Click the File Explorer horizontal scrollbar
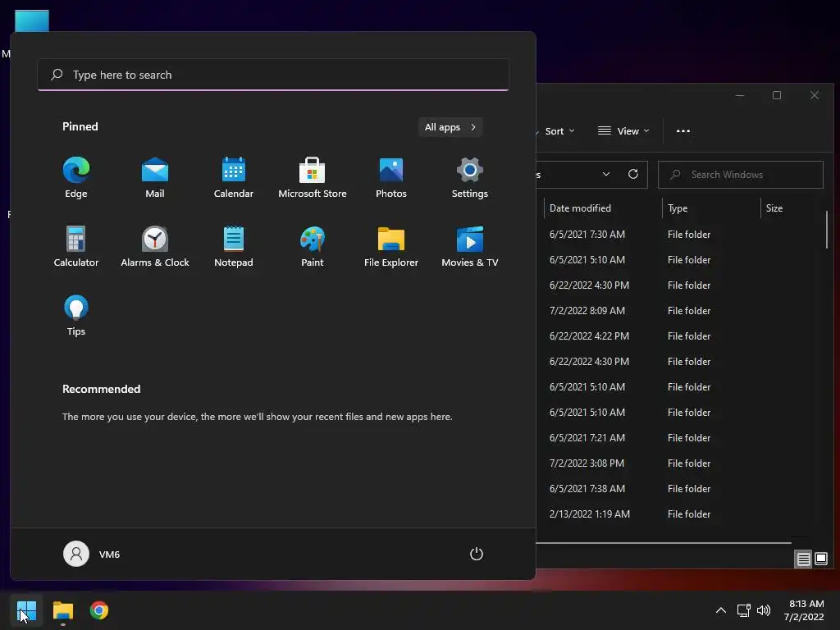The height and width of the screenshot is (630, 840). [x=663, y=543]
